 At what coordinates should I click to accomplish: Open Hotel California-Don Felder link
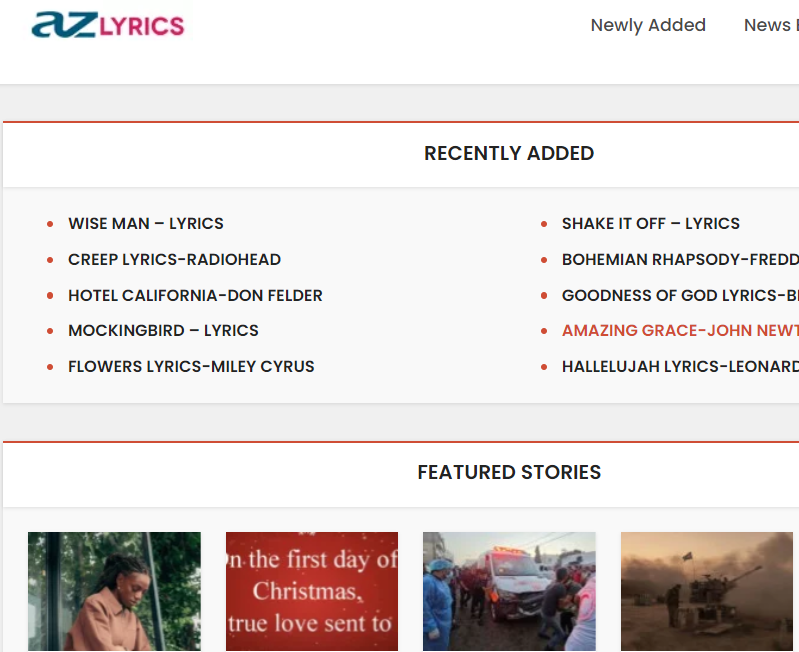click(x=195, y=295)
